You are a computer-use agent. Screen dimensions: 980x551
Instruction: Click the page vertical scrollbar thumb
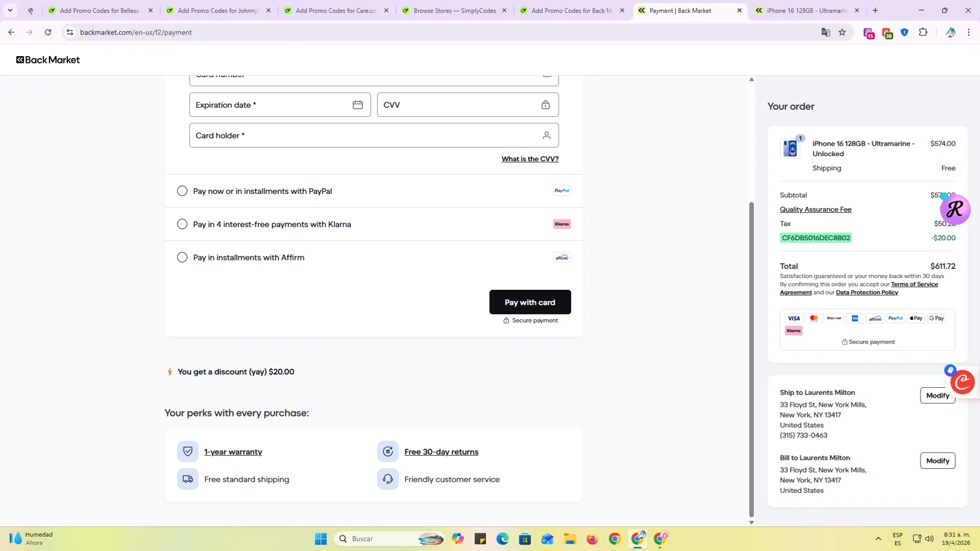point(751,359)
